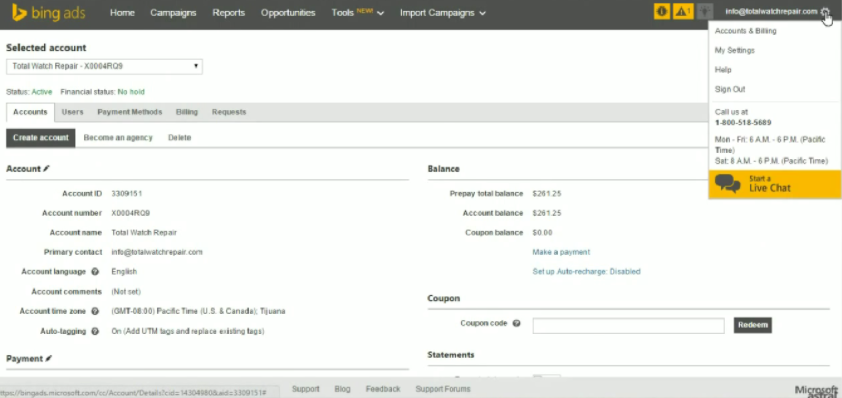
Task: Click the Auto-tagging On value text
Action: click(187, 331)
